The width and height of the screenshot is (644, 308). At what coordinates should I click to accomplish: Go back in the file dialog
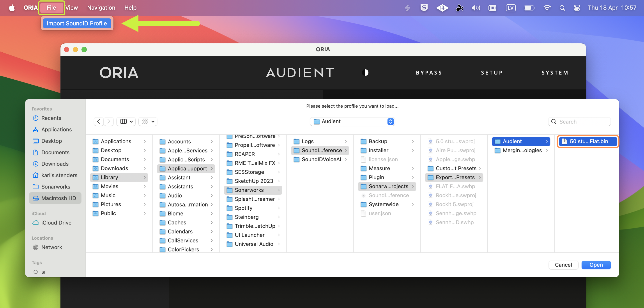(99, 121)
